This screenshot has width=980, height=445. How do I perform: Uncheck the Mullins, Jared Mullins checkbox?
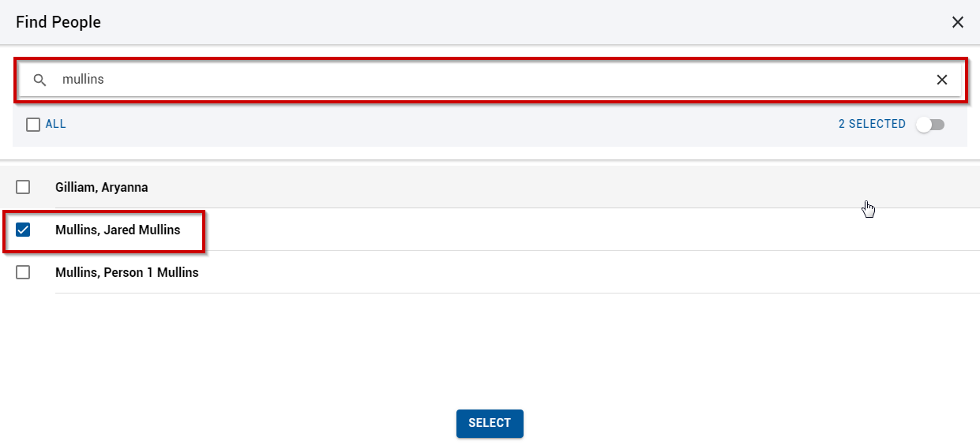click(23, 230)
